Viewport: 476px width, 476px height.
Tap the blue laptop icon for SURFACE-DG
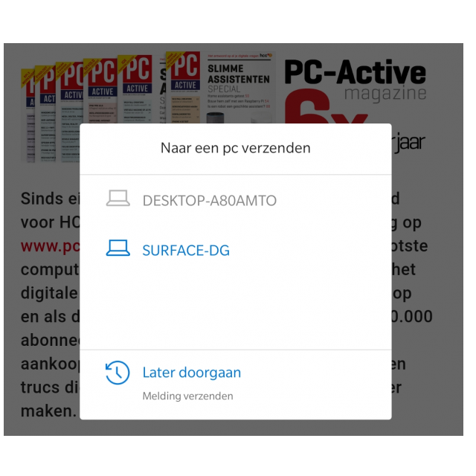[118, 248]
